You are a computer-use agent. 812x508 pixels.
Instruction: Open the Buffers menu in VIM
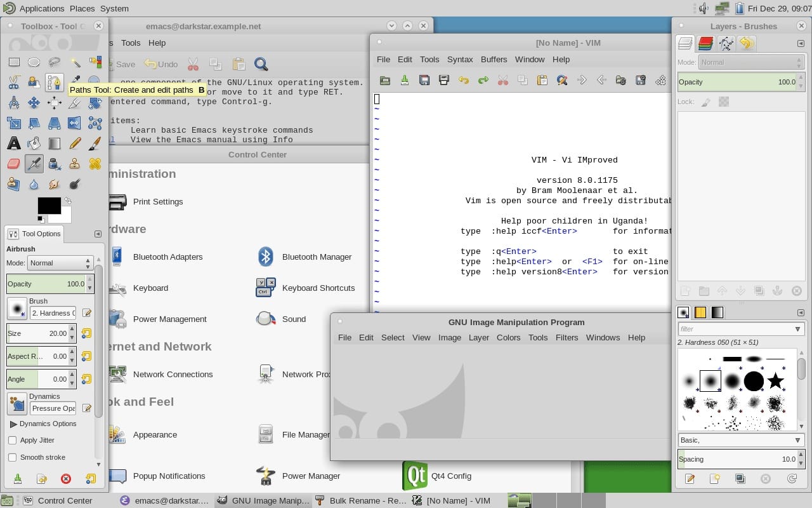click(494, 59)
